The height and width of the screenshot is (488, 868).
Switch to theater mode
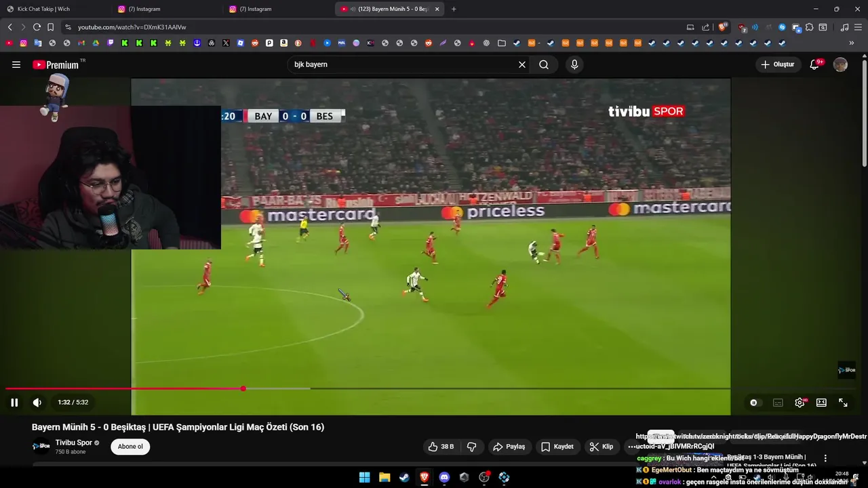point(821,403)
